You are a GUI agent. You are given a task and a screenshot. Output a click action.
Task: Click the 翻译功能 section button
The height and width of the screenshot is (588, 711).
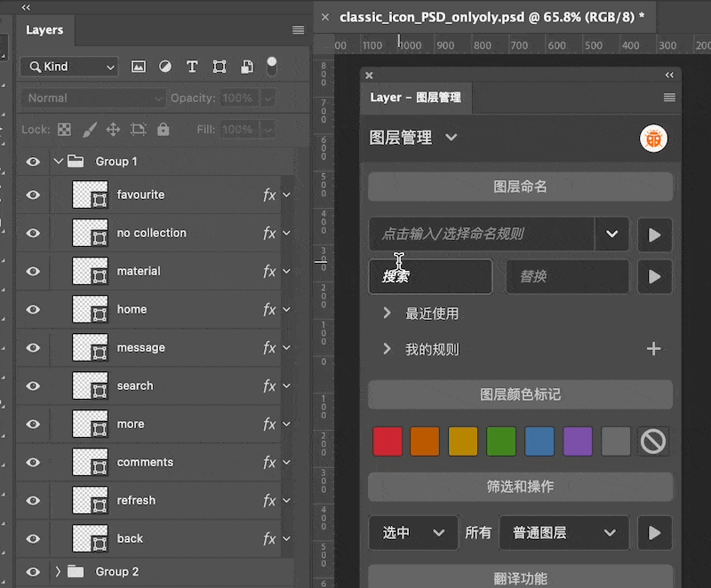[x=520, y=577]
